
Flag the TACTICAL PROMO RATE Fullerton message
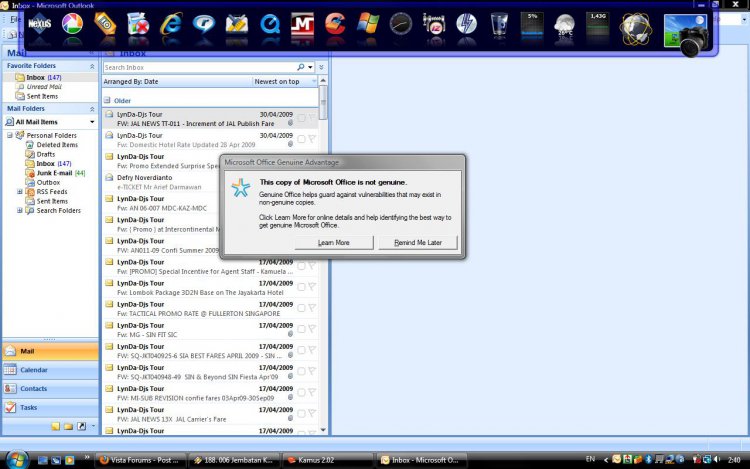pyautogui.click(x=312, y=308)
